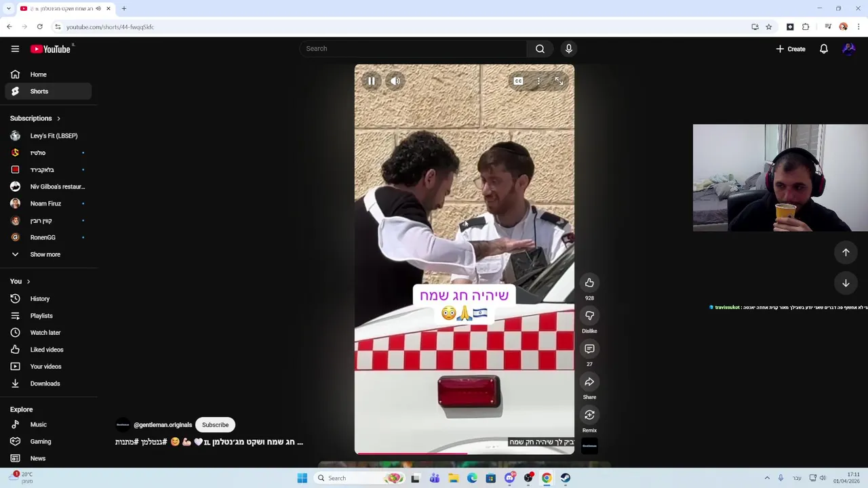Show hidden system tray icons

(767, 478)
